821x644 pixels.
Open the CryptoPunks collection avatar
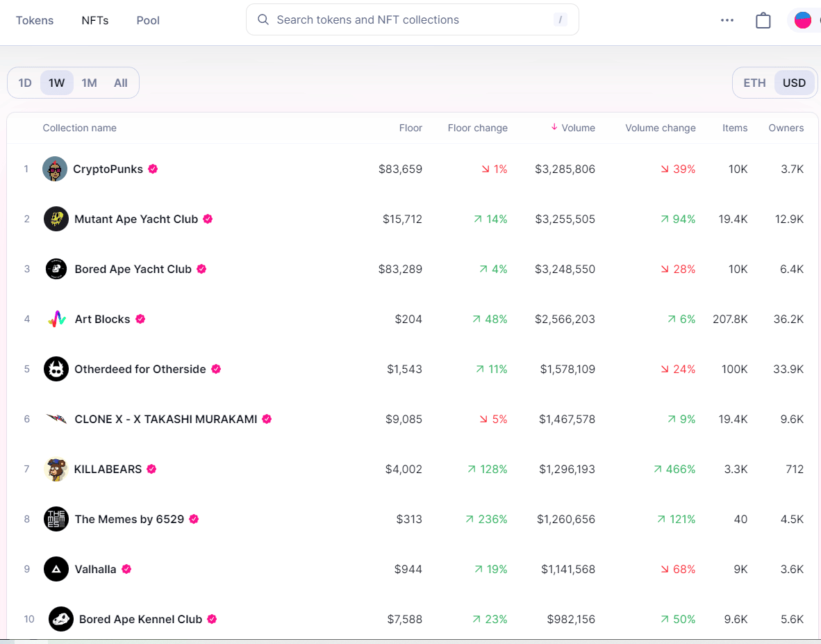click(55, 169)
